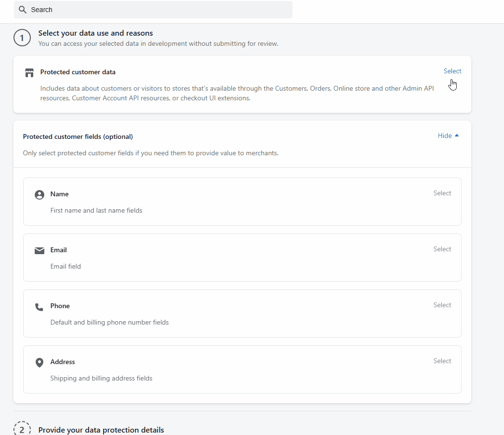The image size is (504, 435).
Task: Click the 'Provide your data protection details' heading
Action: [x=101, y=430]
